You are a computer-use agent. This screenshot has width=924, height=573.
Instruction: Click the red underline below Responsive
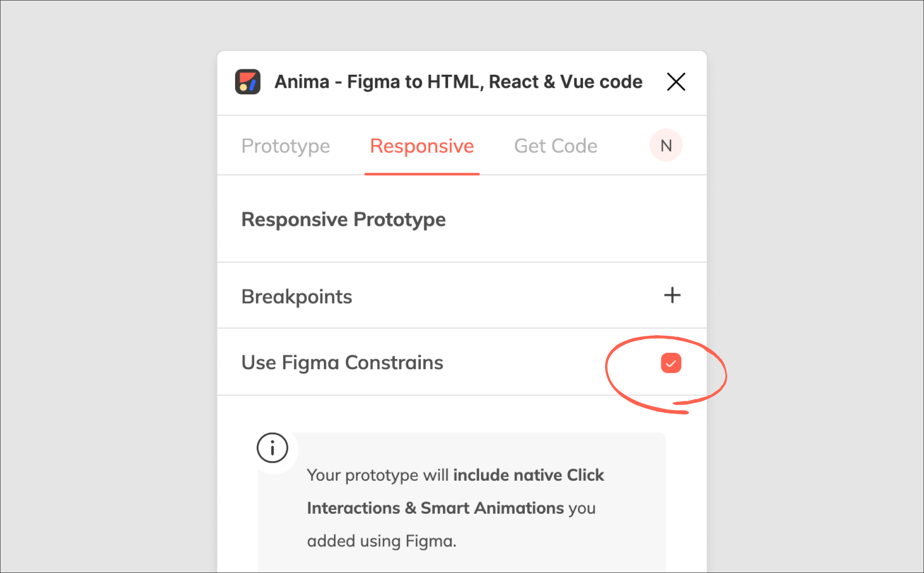click(422, 174)
